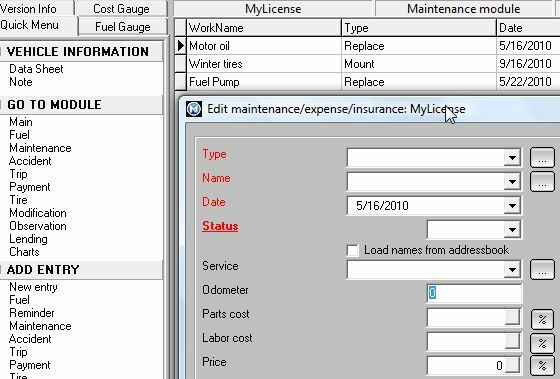Viewport: 560px width, 379px height.
Task: Click the ADD ENTRY section header
Action: [x=81, y=270]
